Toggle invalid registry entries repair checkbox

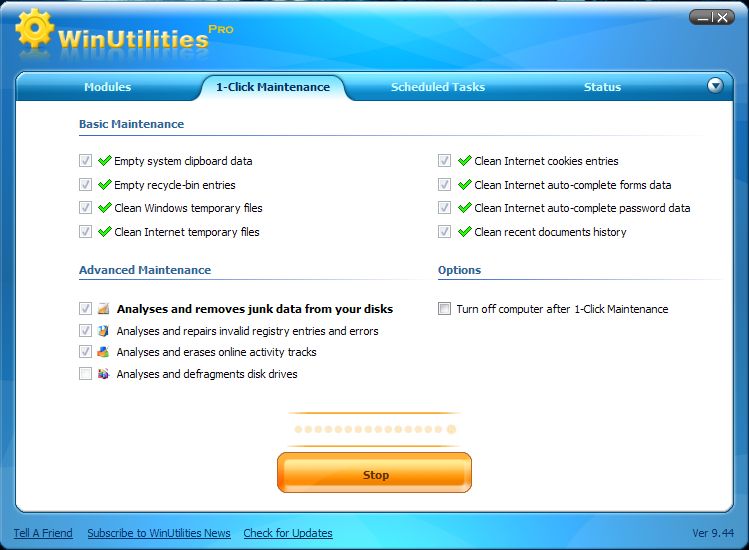[x=86, y=331]
